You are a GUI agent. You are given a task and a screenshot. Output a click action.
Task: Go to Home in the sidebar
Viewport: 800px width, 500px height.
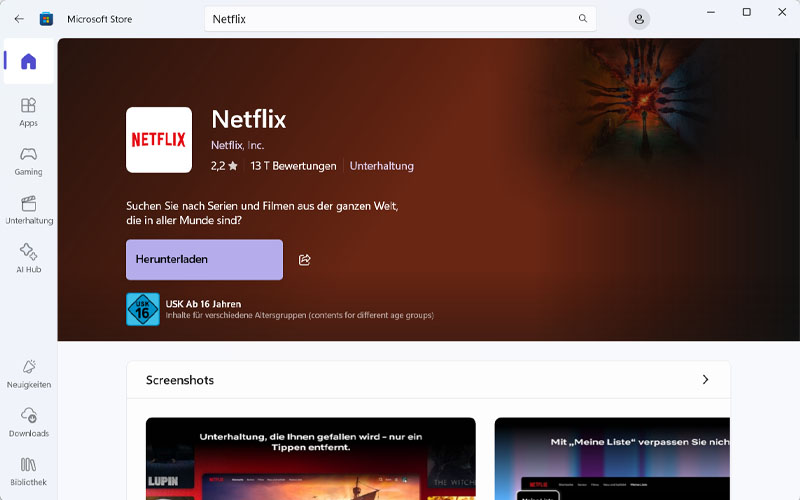coord(29,61)
